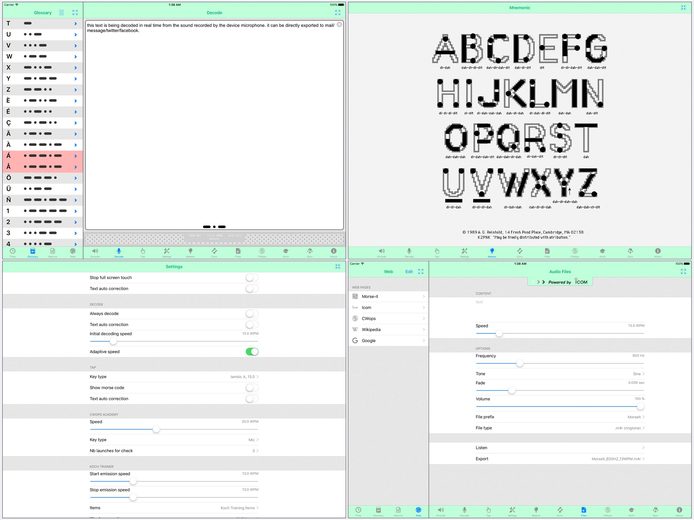Image resolution: width=694 pixels, height=520 pixels.
Task: Tap the tools Settings tab in Audio Files panel
Action: click(512, 511)
